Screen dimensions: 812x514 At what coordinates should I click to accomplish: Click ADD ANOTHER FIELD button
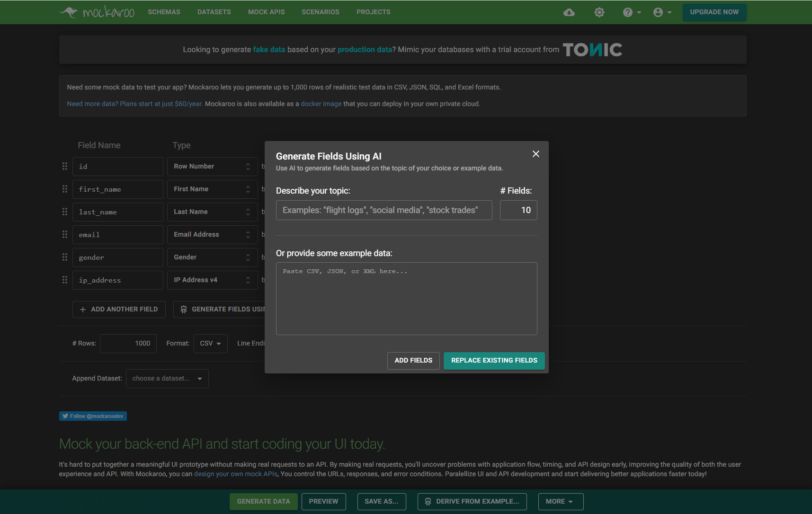[x=119, y=310]
